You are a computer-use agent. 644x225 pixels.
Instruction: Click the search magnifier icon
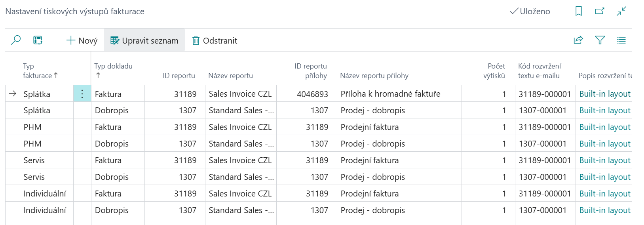pyautogui.click(x=16, y=40)
